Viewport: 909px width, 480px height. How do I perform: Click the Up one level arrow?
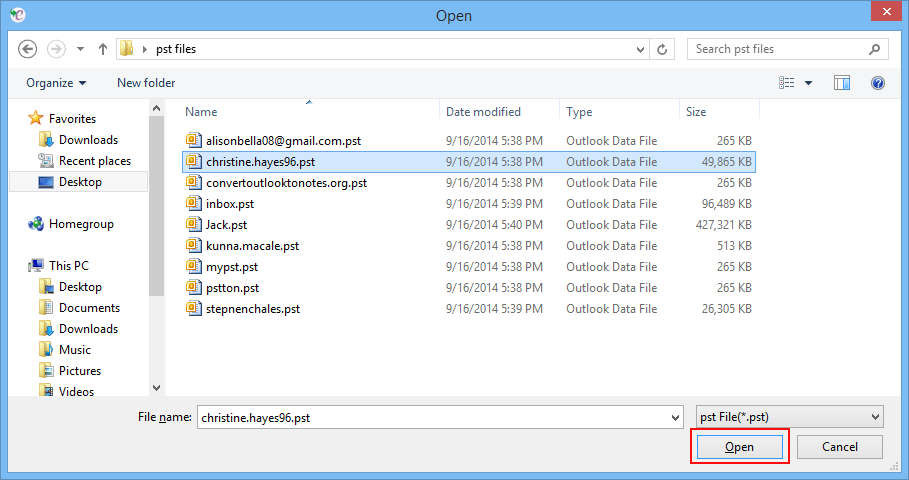[x=102, y=49]
